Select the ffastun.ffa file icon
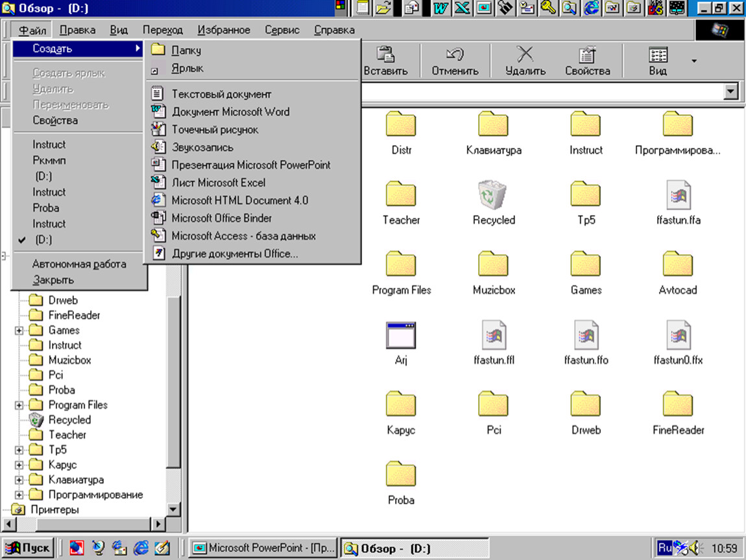Viewport: 746px width, 560px height. 679,195
